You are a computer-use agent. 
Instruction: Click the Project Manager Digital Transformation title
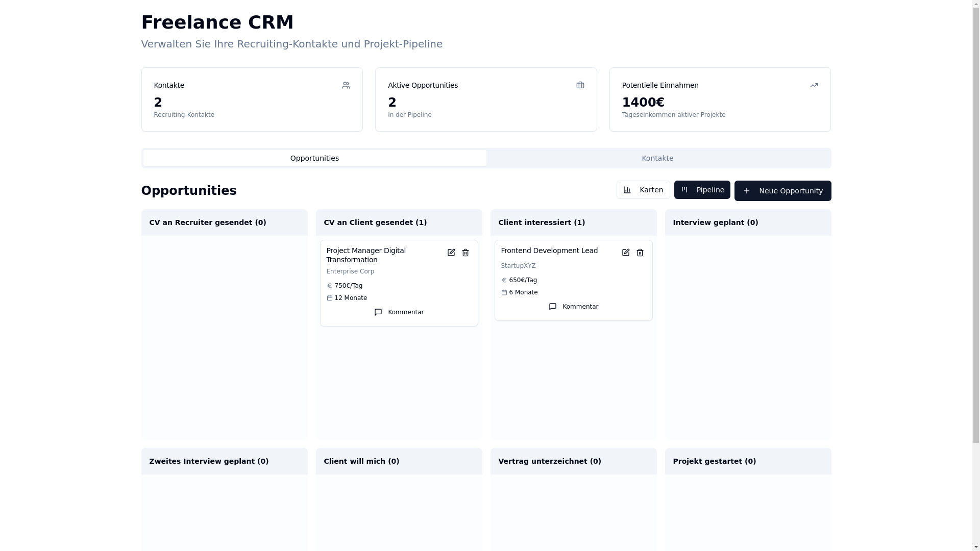pos(366,255)
